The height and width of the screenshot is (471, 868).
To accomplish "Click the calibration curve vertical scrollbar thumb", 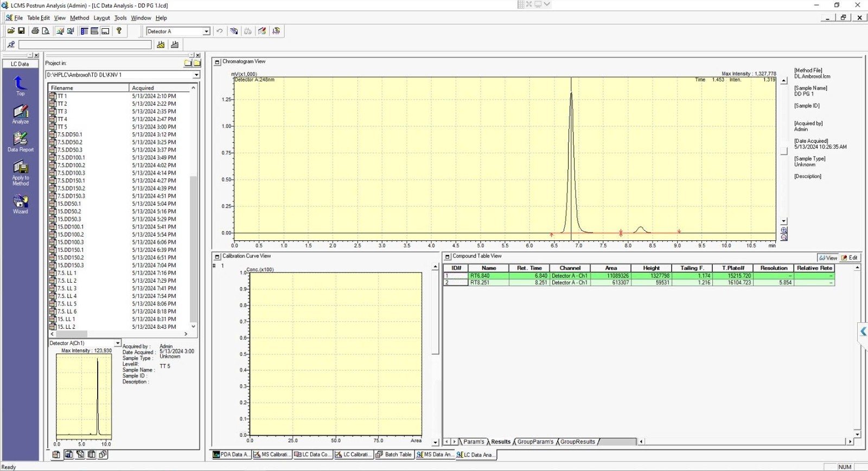I will coord(435,313).
